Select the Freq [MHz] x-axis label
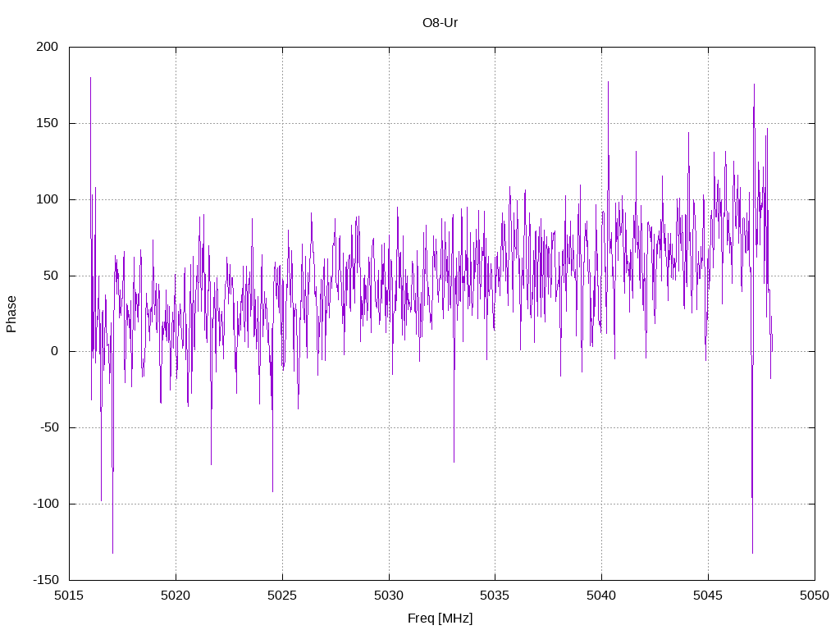 tap(440, 619)
